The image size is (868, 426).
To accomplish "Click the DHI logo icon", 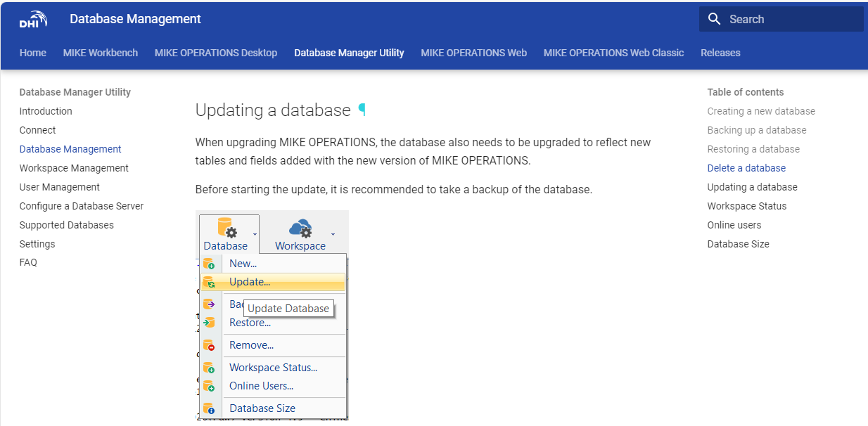I will tap(33, 20).
